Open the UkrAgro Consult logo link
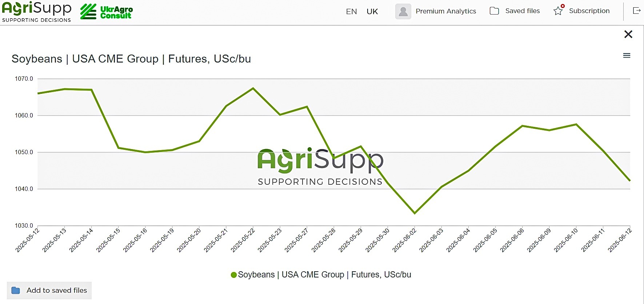 pyautogui.click(x=107, y=12)
